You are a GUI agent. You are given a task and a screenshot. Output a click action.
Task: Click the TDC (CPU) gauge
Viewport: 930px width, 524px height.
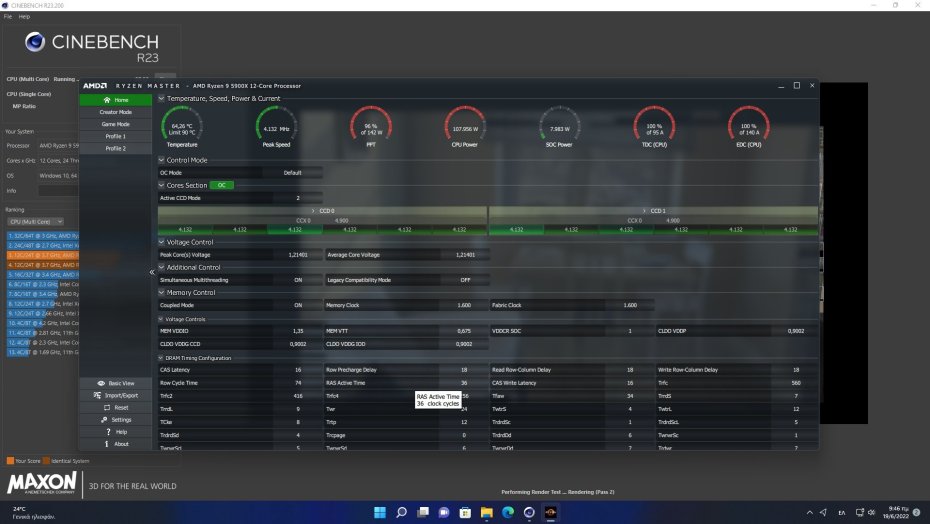point(654,126)
